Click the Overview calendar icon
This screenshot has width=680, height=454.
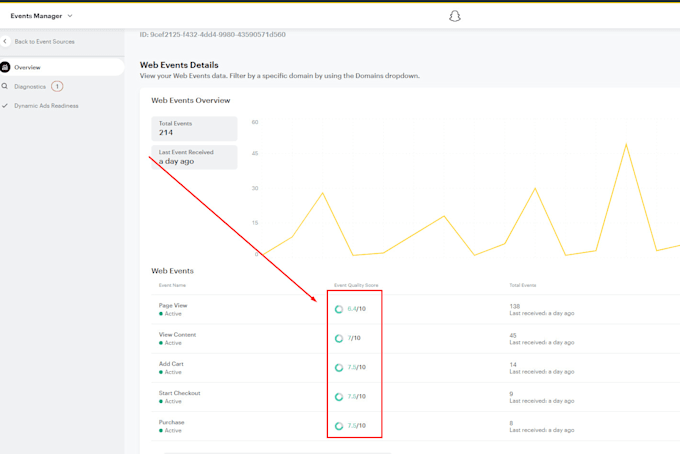coord(5,67)
